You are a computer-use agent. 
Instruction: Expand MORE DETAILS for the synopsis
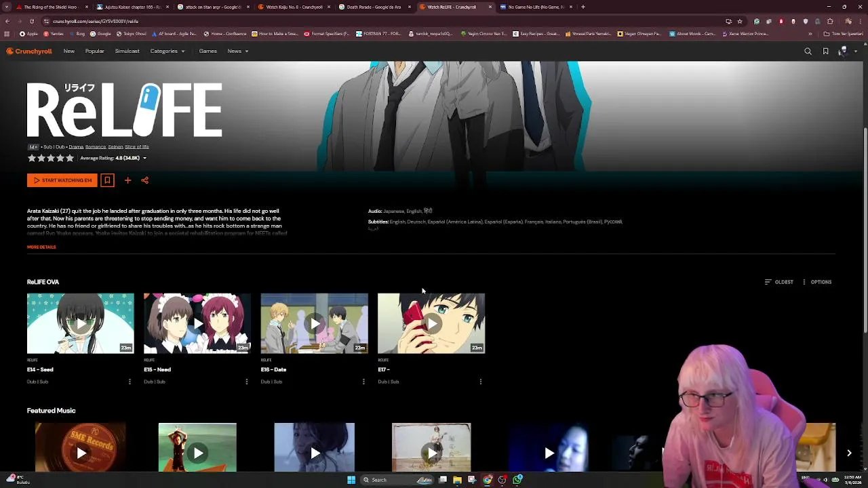41,247
